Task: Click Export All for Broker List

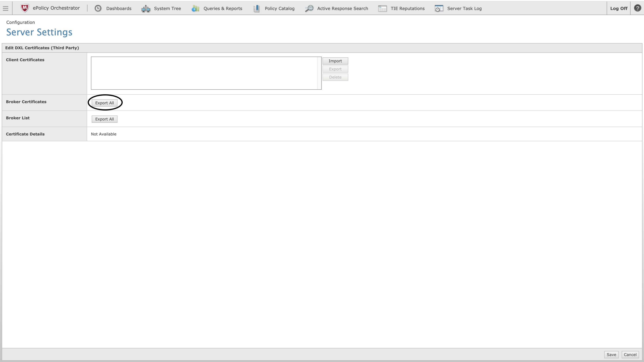Action: 104,119
